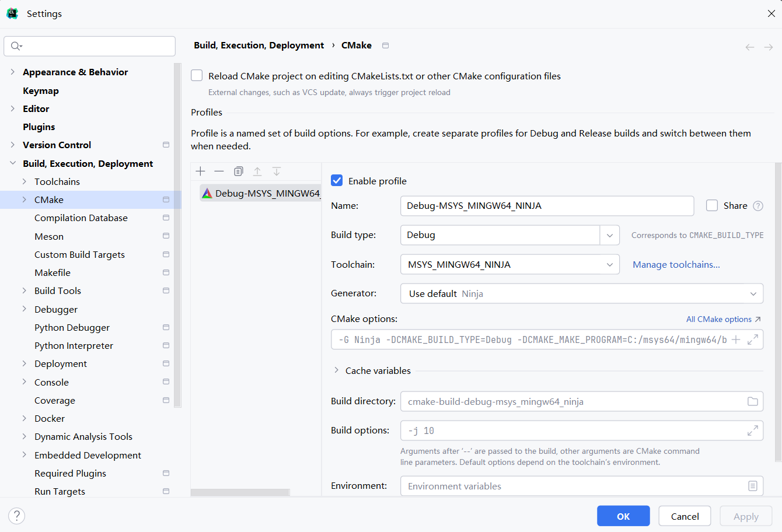Open the Toolchain dropdown

[x=609, y=264]
